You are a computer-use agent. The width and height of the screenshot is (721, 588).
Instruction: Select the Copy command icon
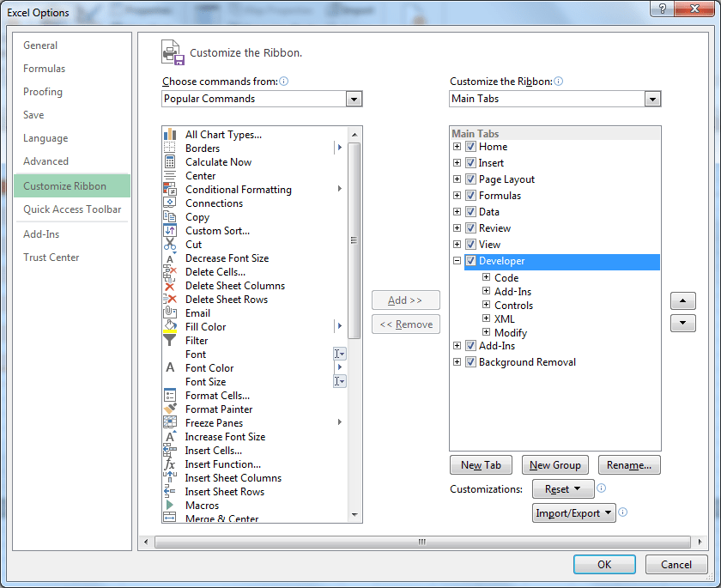click(x=169, y=216)
